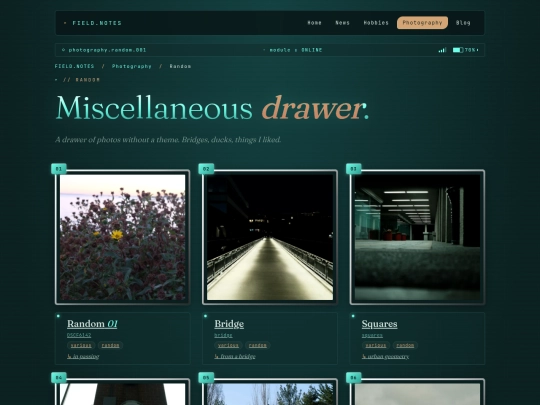Click 'random' tag under Bridge

point(258,345)
